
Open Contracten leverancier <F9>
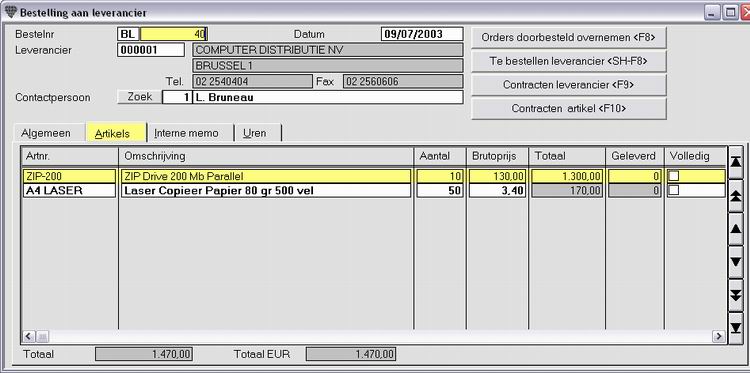(x=569, y=85)
